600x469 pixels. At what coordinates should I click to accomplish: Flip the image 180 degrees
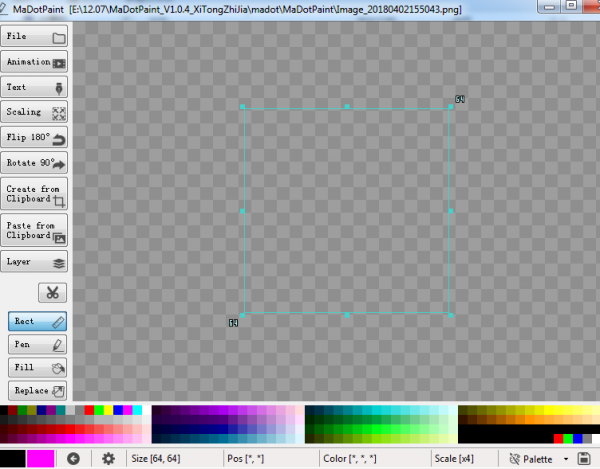coord(34,137)
